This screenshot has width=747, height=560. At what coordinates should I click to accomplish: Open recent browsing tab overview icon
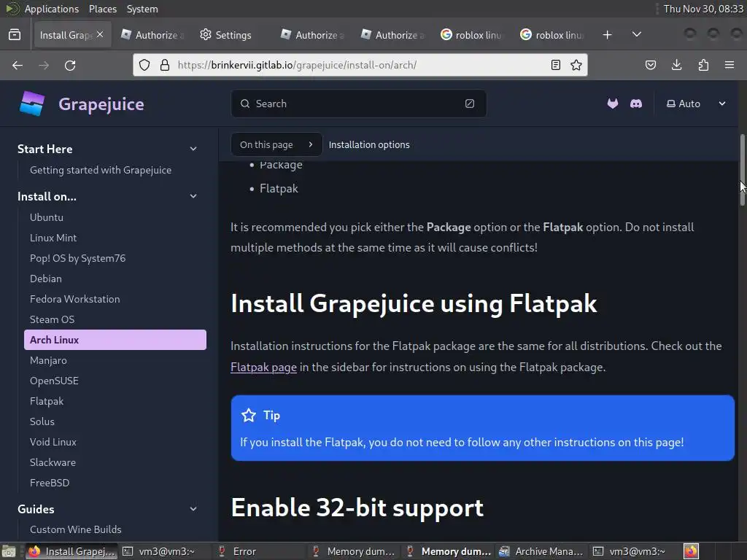coord(15,35)
